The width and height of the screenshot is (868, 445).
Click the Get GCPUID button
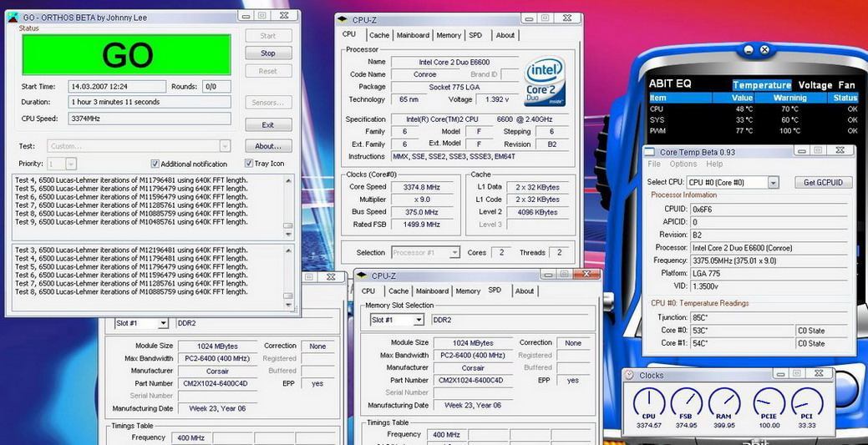(823, 182)
